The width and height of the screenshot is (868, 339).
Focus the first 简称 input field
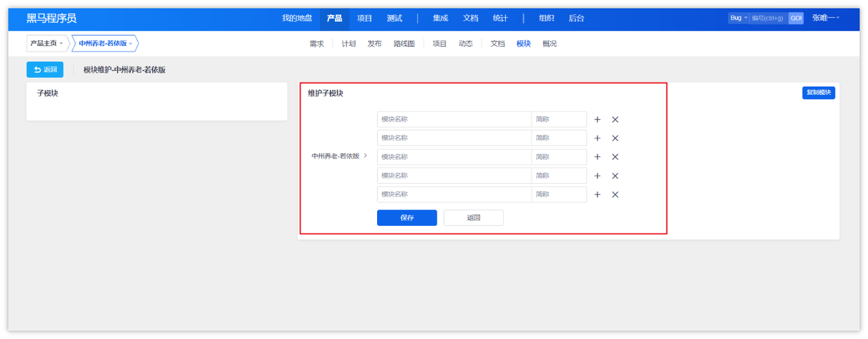point(559,119)
